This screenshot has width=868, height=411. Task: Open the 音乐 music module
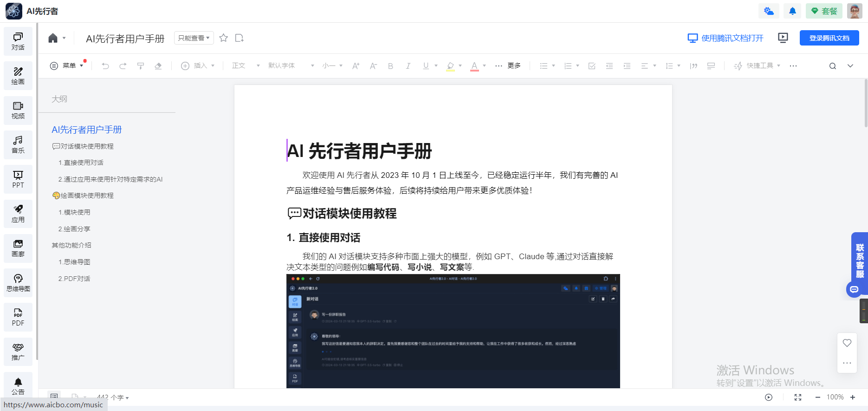(18, 145)
